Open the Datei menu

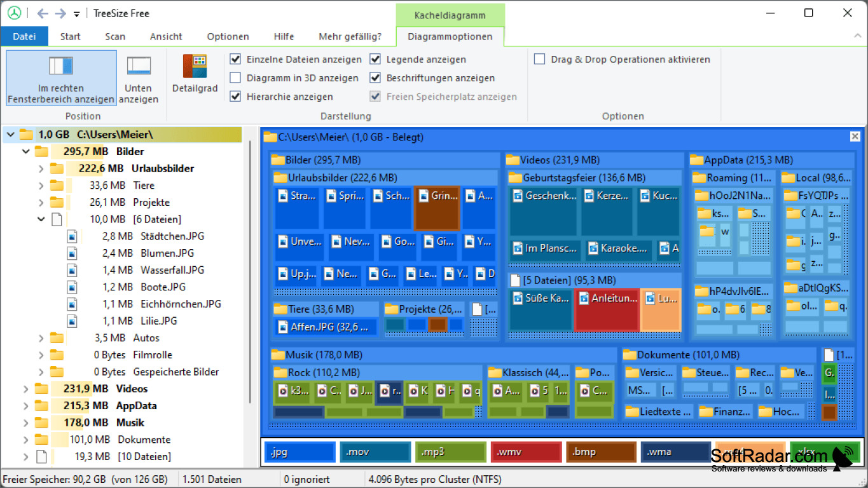click(x=24, y=36)
